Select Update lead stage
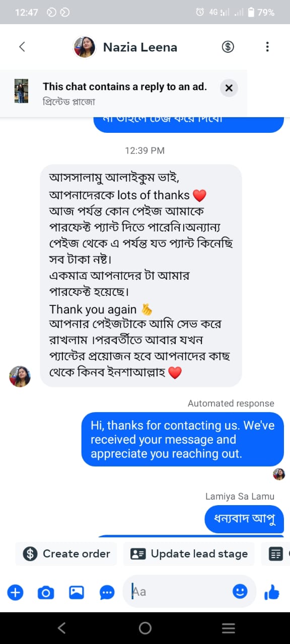 pos(188,553)
